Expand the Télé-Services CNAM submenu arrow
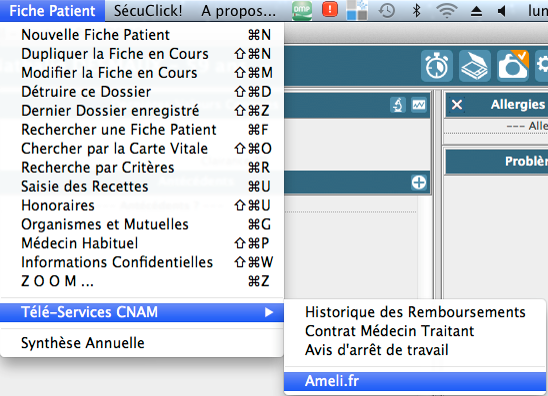 pos(268,312)
